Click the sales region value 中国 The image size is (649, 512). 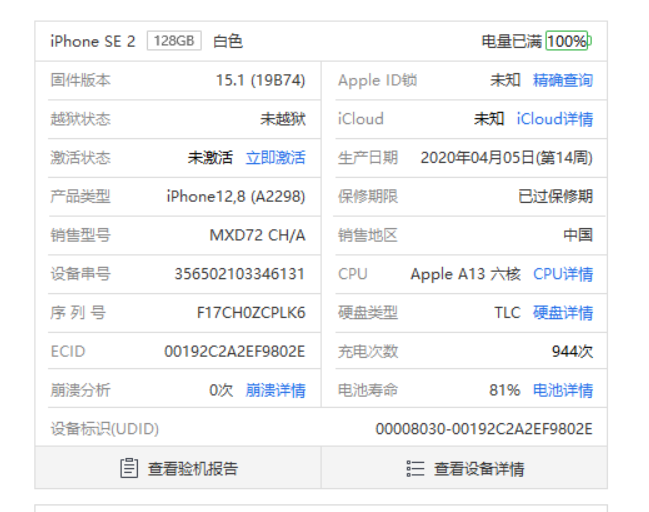(x=578, y=235)
